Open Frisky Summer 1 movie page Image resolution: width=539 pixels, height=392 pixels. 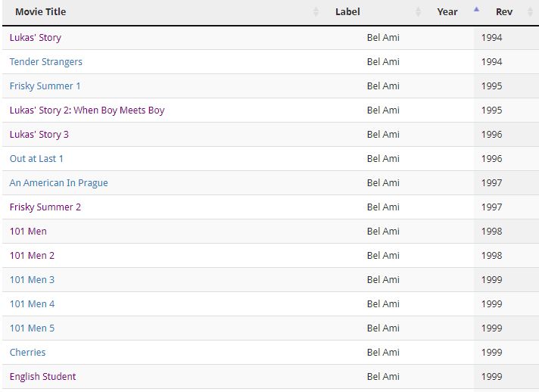pyautogui.click(x=45, y=86)
